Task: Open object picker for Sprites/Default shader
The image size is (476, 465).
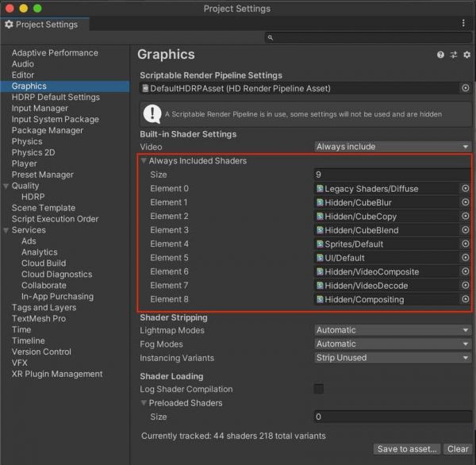Action: click(x=465, y=244)
